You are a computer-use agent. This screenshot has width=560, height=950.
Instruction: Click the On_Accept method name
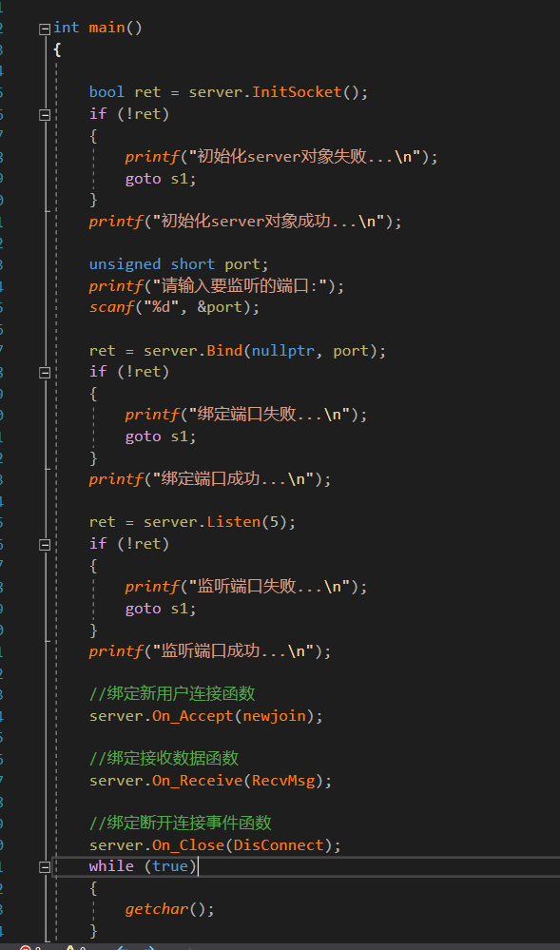(x=193, y=716)
